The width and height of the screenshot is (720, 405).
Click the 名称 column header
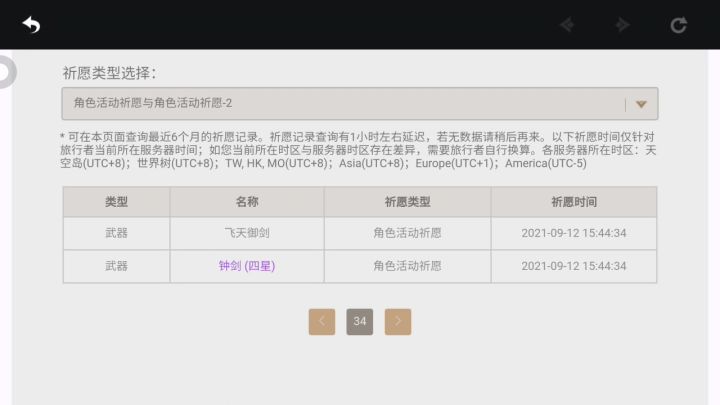click(247, 202)
